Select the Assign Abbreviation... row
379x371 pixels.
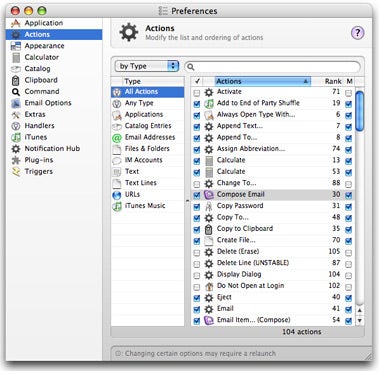click(273, 149)
